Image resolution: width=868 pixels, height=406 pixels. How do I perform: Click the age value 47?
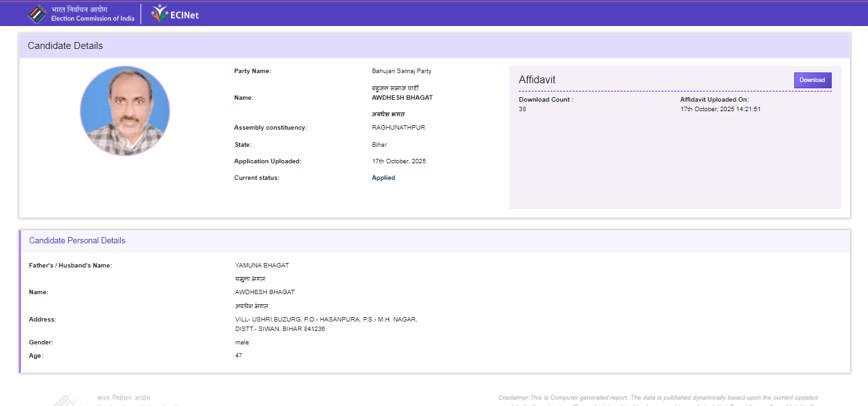pyautogui.click(x=238, y=356)
